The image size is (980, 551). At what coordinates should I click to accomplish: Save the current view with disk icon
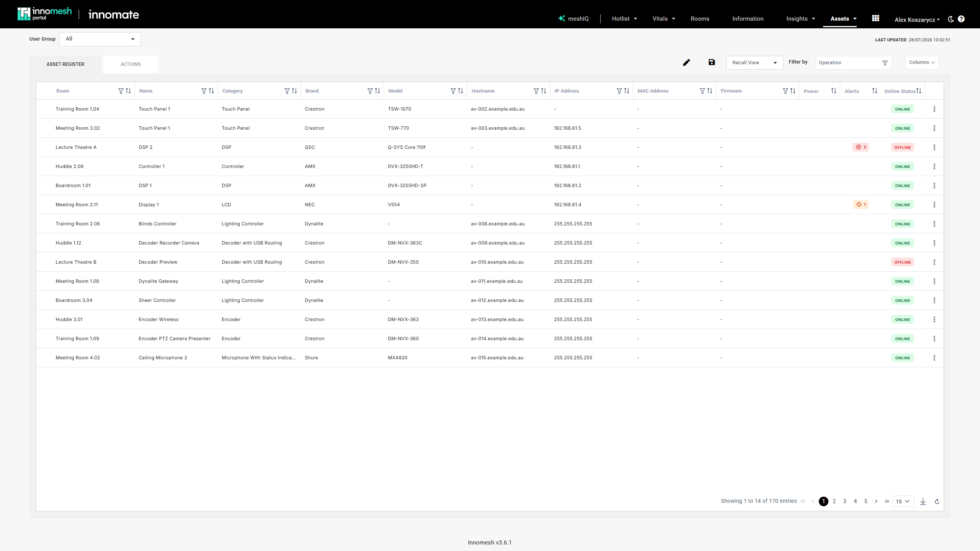(712, 62)
